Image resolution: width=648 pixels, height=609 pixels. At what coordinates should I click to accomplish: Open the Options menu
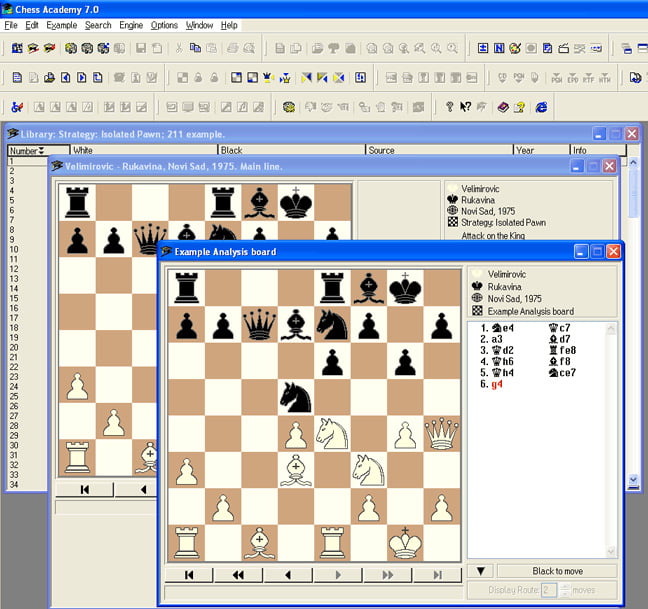point(164,25)
